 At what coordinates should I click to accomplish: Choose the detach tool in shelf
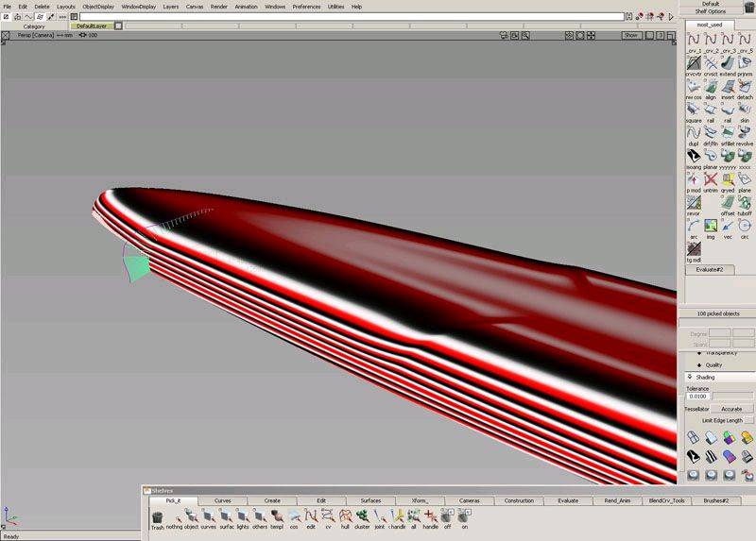pyautogui.click(x=745, y=87)
